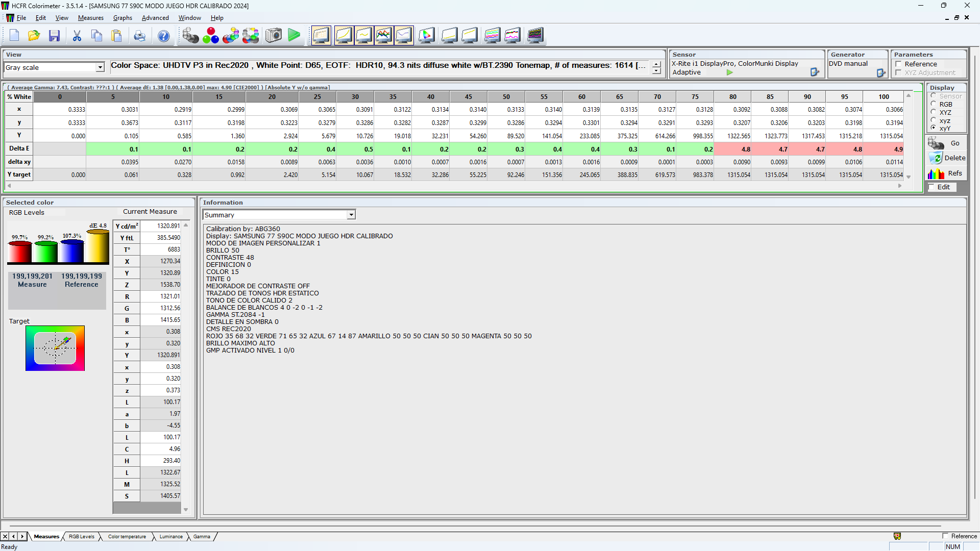Save the calibration file
The image size is (980, 551).
pyautogui.click(x=55, y=36)
